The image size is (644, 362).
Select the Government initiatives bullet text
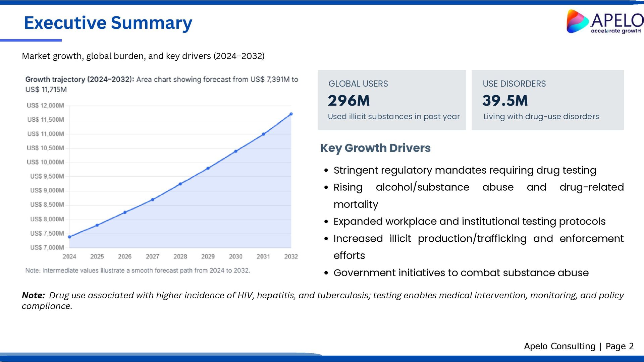pyautogui.click(x=461, y=273)
